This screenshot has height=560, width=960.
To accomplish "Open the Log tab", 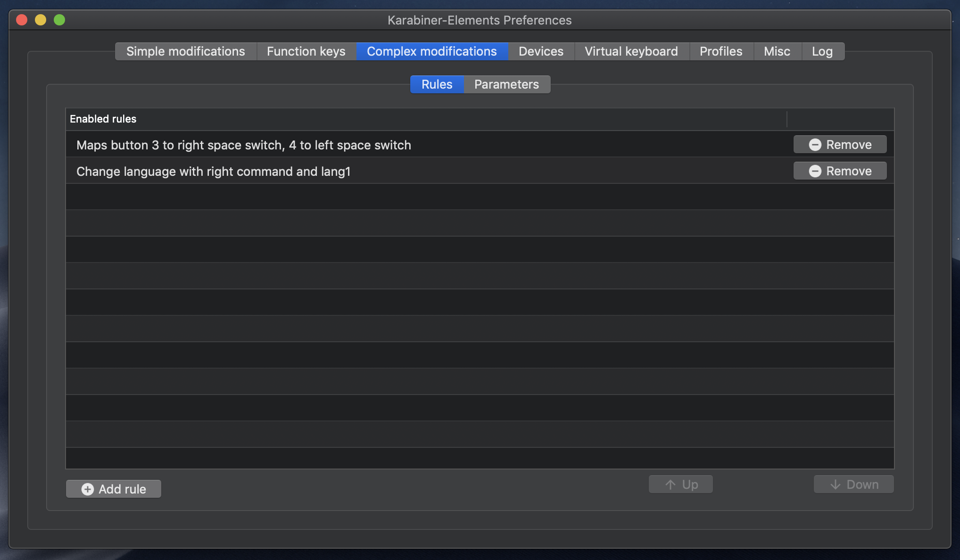I will pyautogui.click(x=822, y=51).
